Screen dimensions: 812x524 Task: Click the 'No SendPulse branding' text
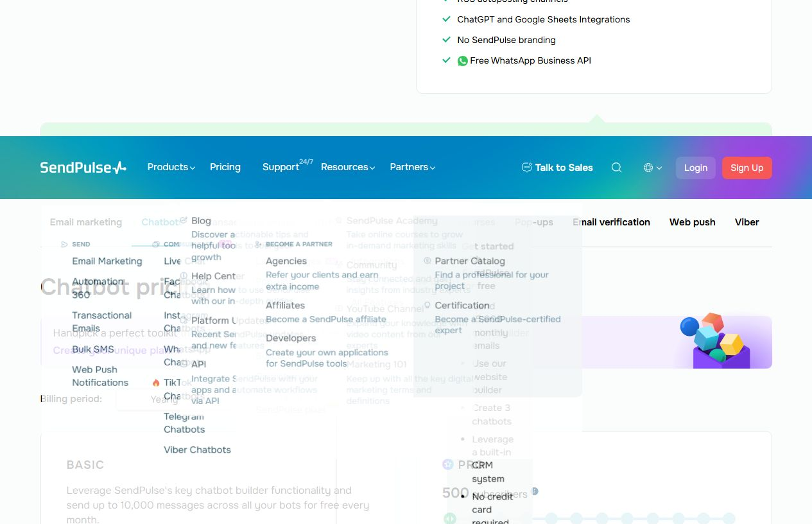(506, 40)
